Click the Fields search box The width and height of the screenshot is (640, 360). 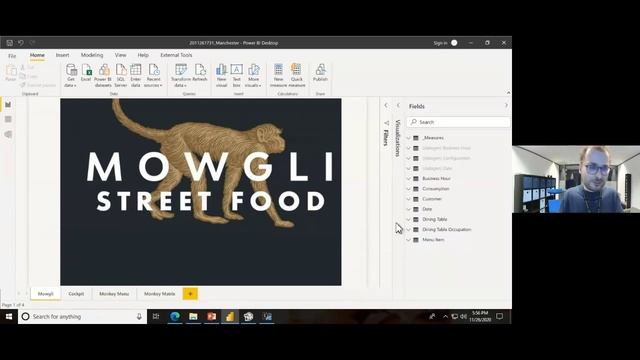tap(458, 122)
